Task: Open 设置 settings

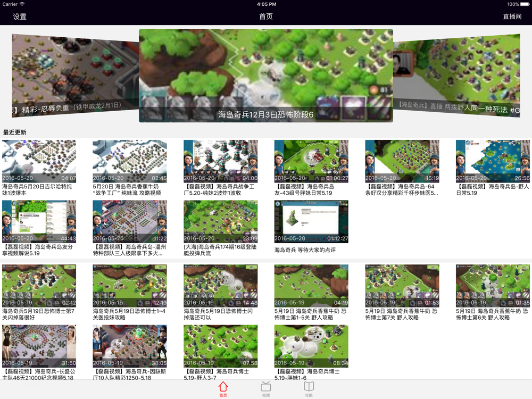Action: 19,16
